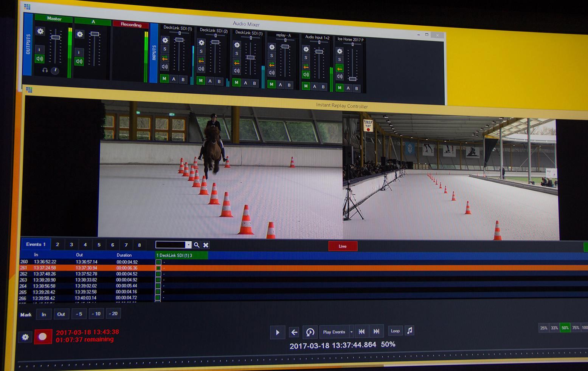
Task: Mark event minus 5 seconds
Action: coord(79,314)
